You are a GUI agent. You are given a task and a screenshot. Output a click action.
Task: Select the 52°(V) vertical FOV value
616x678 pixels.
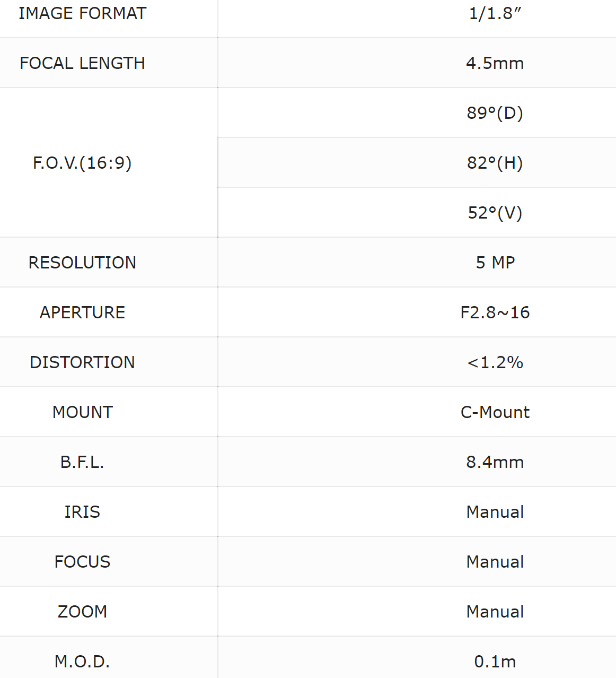click(x=495, y=213)
